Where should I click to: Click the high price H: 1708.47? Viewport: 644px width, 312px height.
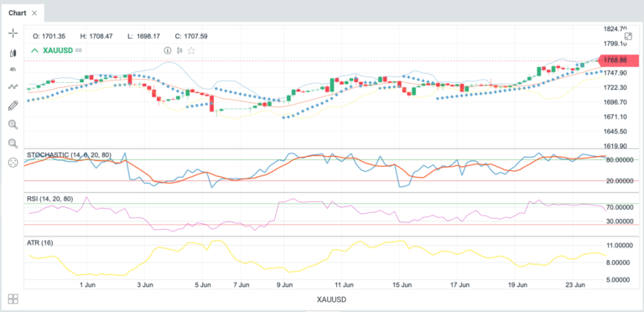(x=96, y=36)
